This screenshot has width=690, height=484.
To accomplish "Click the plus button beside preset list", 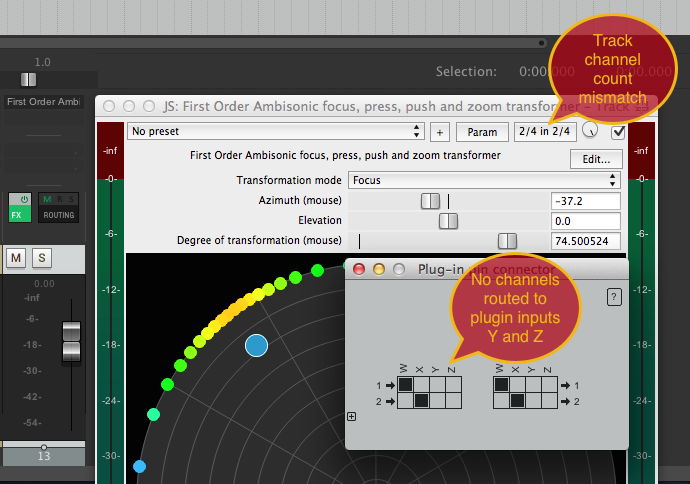I will (x=440, y=132).
